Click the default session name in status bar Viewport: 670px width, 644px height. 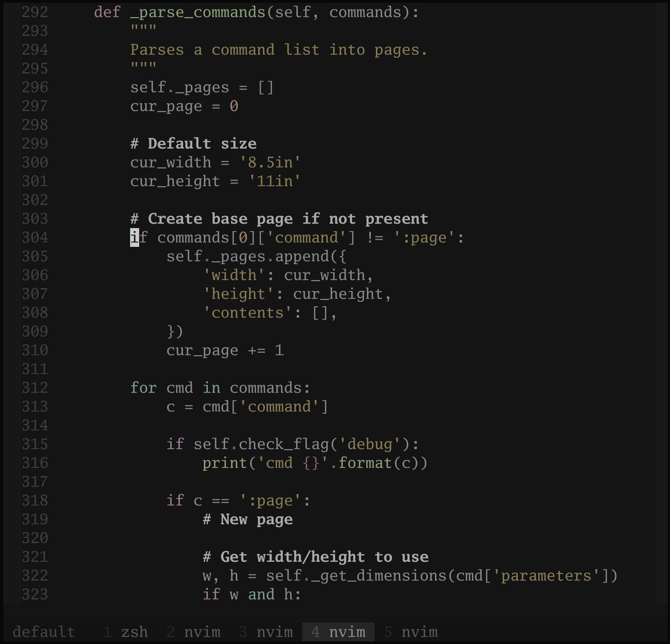(x=44, y=632)
